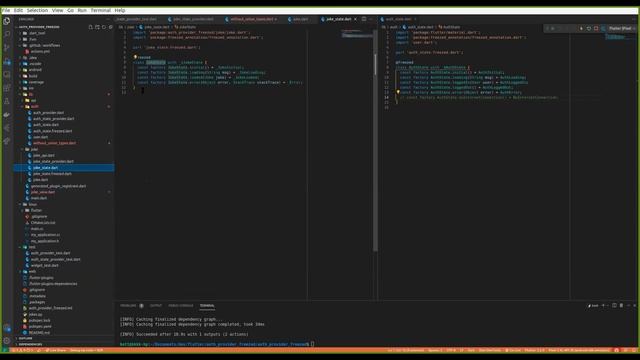Open the Manage gear in the activity bar

pos(7,341)
